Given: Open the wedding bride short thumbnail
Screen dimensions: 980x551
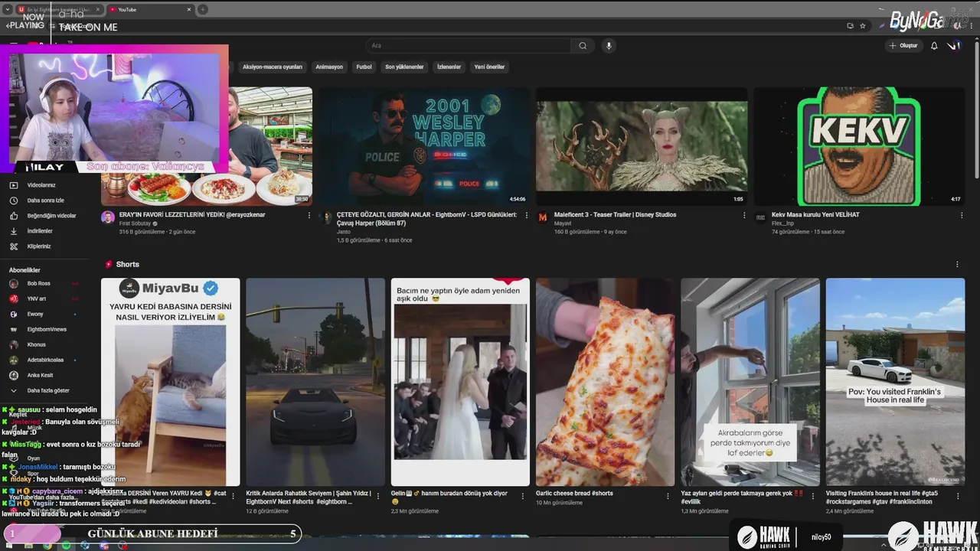Looking at the screenshot, I should pos(460,382).
